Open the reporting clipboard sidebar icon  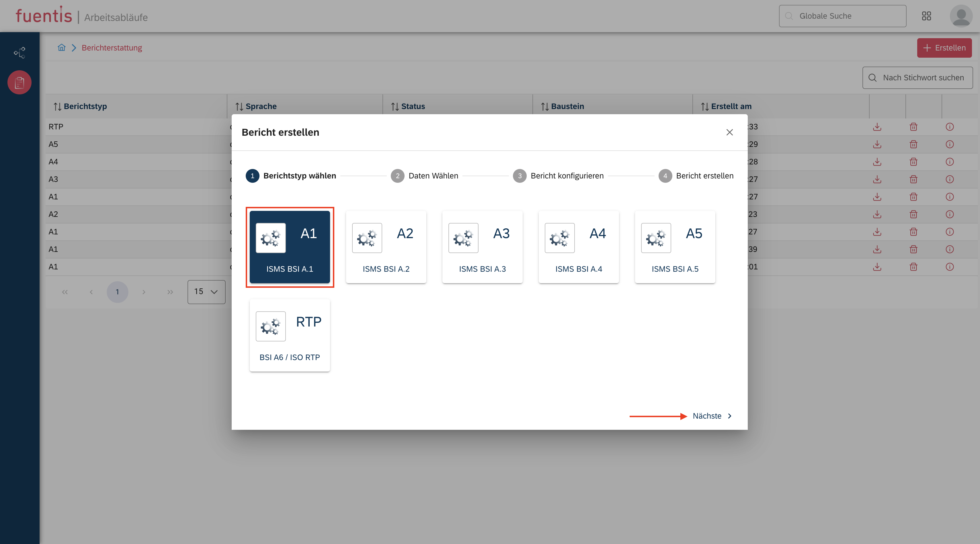click(x=19, y=82)
